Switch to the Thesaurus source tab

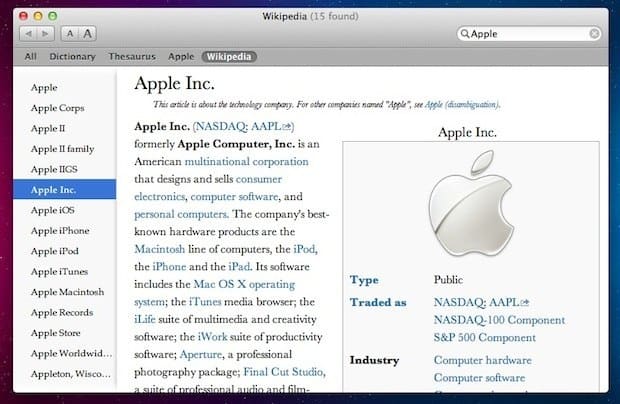click(132, 57)
